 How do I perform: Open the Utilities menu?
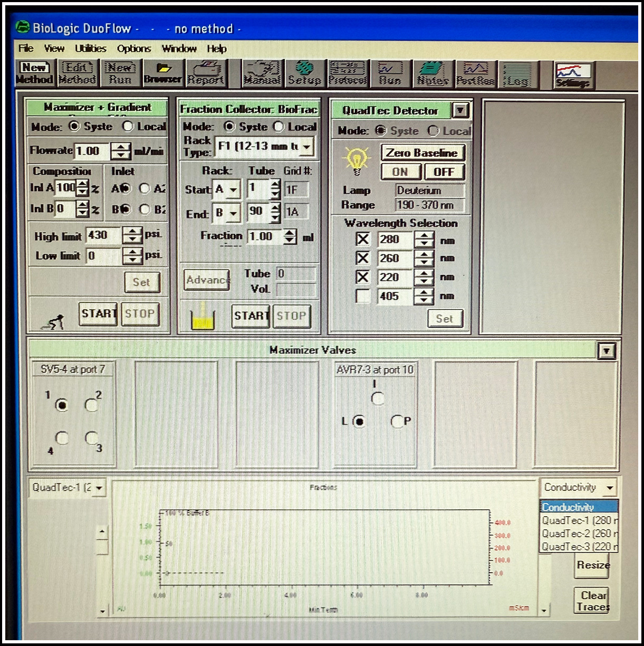[x=91, y=49]
